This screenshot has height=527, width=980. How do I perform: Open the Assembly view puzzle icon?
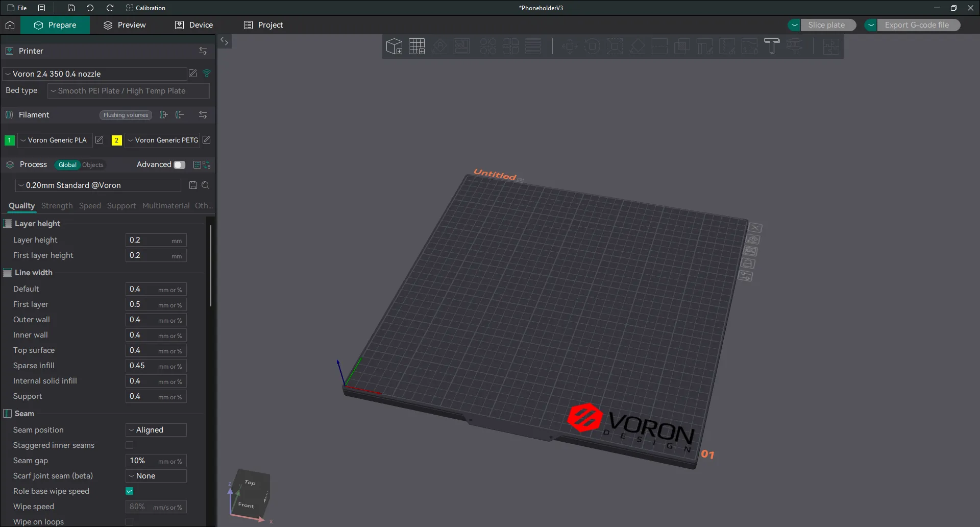pyautogui.click(x=830, y=46)
